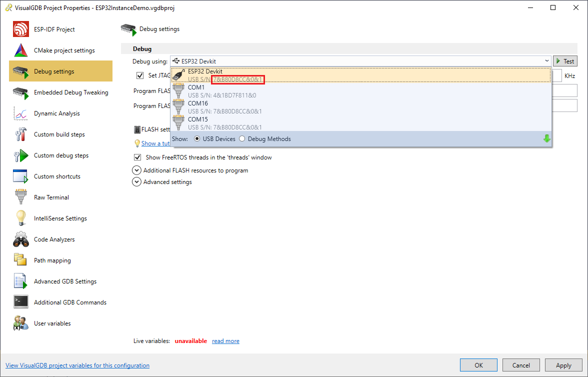
Task: Click the CMake triangle icon
Action: pos(21,50)
